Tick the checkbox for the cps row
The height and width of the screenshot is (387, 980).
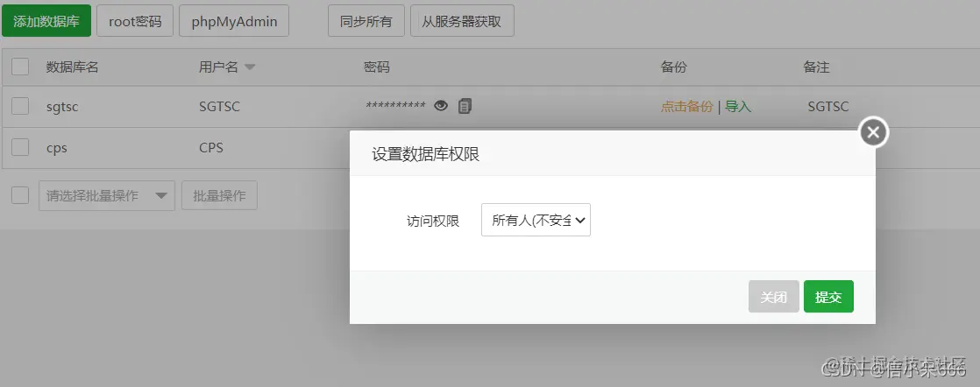pyautogui.click(x=20, y=147)
